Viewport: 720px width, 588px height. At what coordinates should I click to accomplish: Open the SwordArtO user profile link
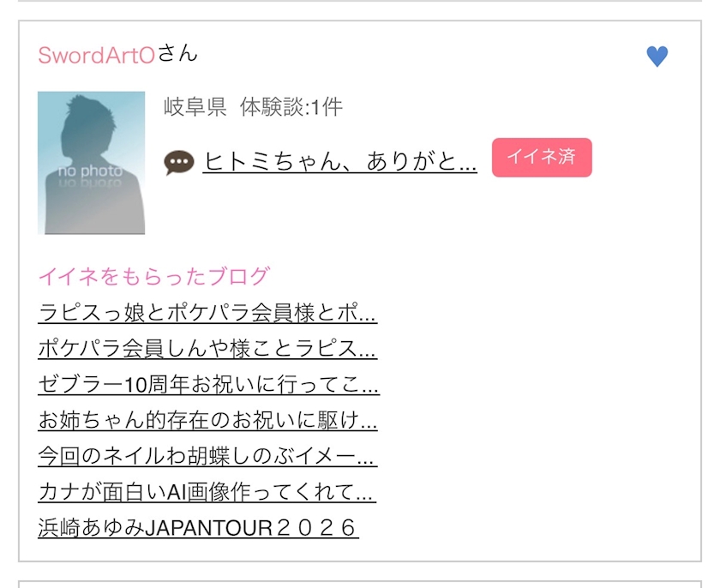96,56
